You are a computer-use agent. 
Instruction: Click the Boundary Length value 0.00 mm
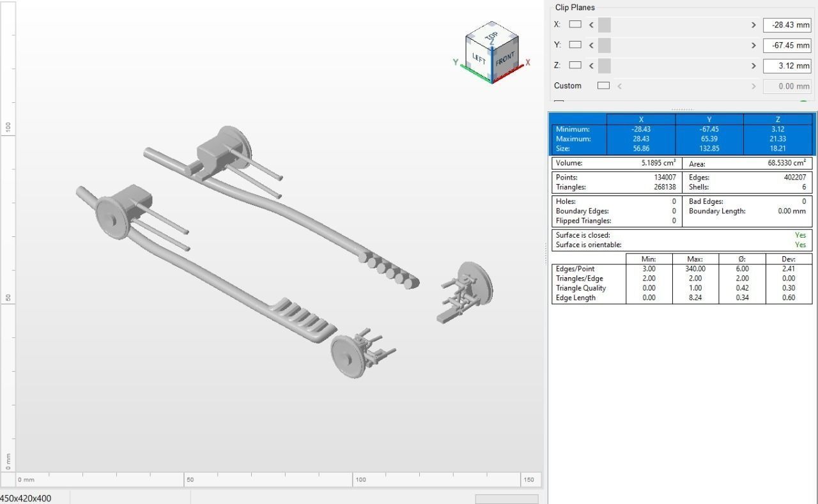[792, 211]
